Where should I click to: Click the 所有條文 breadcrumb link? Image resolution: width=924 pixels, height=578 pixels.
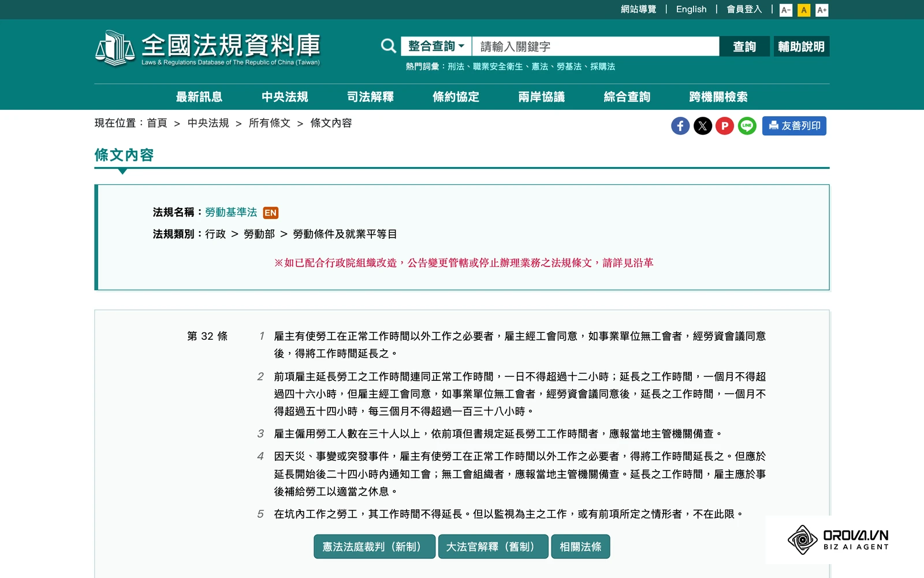point(269,123)
